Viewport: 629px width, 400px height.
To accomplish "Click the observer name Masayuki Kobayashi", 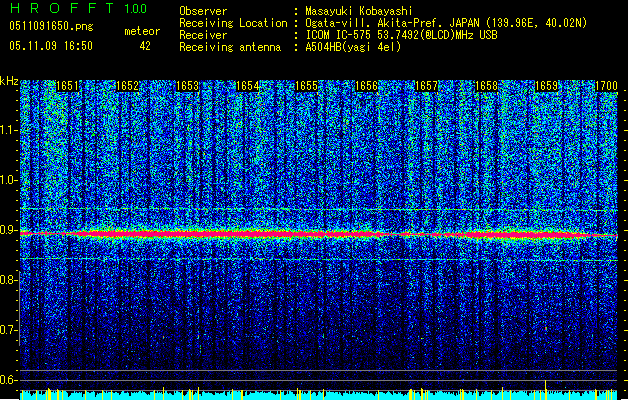I will [360, 11].
